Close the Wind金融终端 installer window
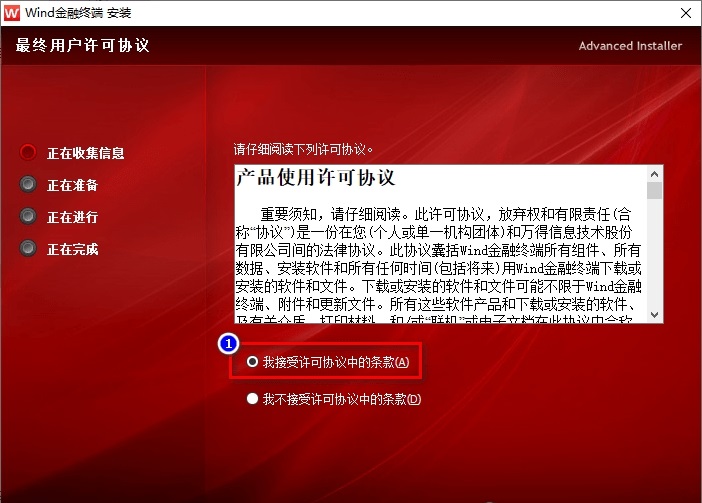Image resolution: width=702 pixels, height=503 pixels. click(684, 14)
